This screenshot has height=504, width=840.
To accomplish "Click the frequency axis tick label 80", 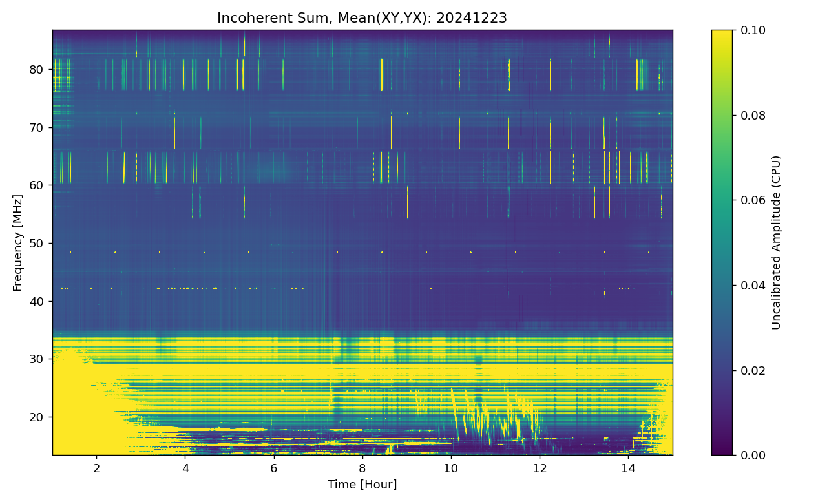I will pos(37,70).
